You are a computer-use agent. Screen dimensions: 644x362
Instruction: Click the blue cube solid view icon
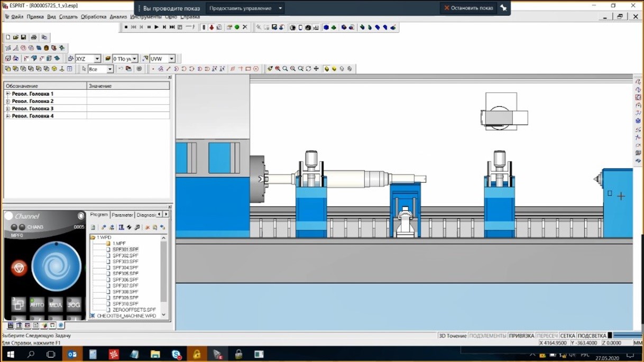326,27
